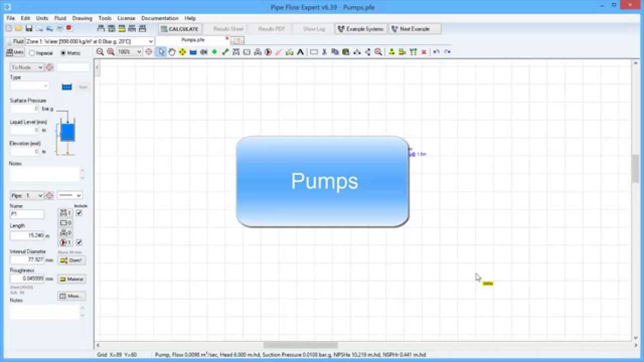Viewport: 644px width, 362px height.
Task: Select the Metric units radio button
Action: pyautogui.click(x=63, y=53)
